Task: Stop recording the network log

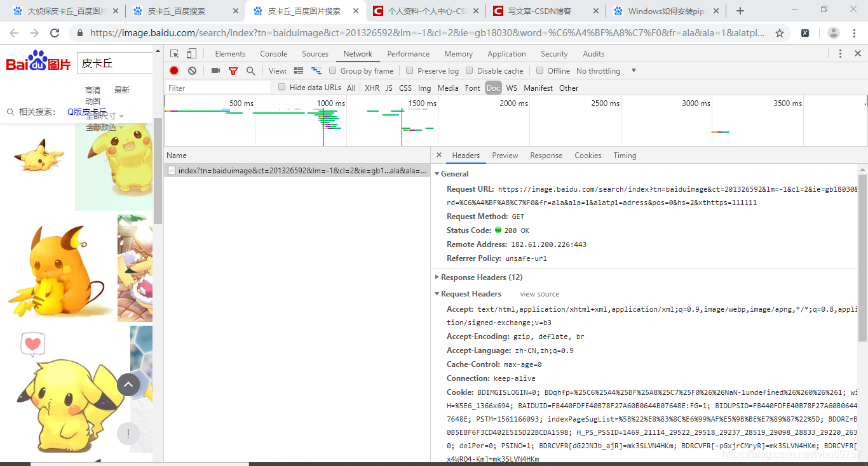Action: point(174,70)
